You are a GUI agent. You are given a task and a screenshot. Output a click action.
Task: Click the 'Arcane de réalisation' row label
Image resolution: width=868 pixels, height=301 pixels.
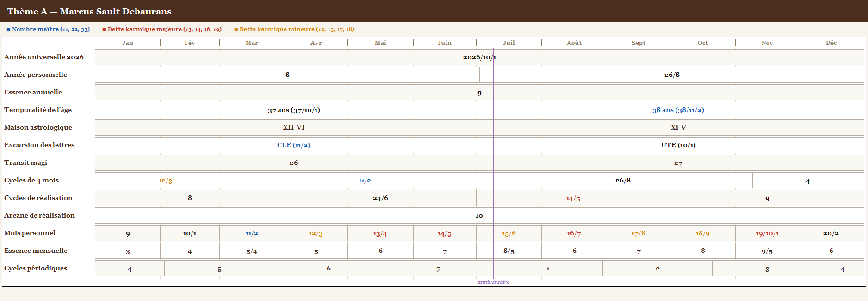(x=39, y=215)
